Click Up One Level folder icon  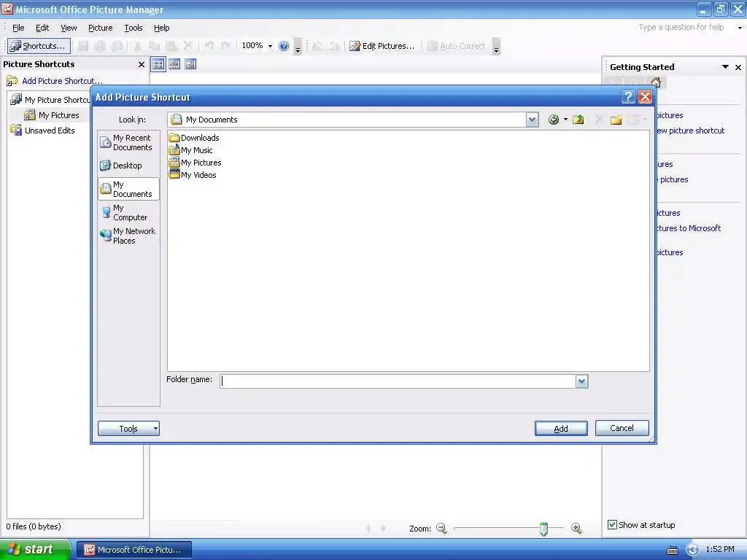578,120
